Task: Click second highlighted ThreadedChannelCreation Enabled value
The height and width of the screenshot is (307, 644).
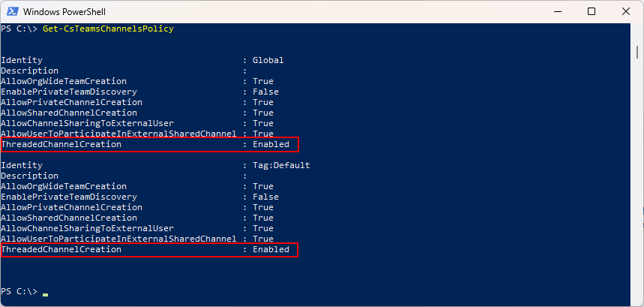Action: coord(271,249)
